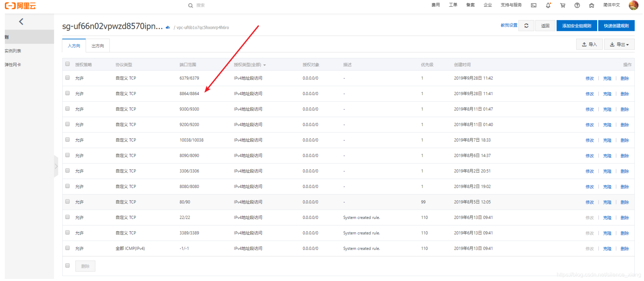This screenshot has width=644, height=281.
Task: Click 克隆 for the 8864/8864 rule
Action: [607, 94]
